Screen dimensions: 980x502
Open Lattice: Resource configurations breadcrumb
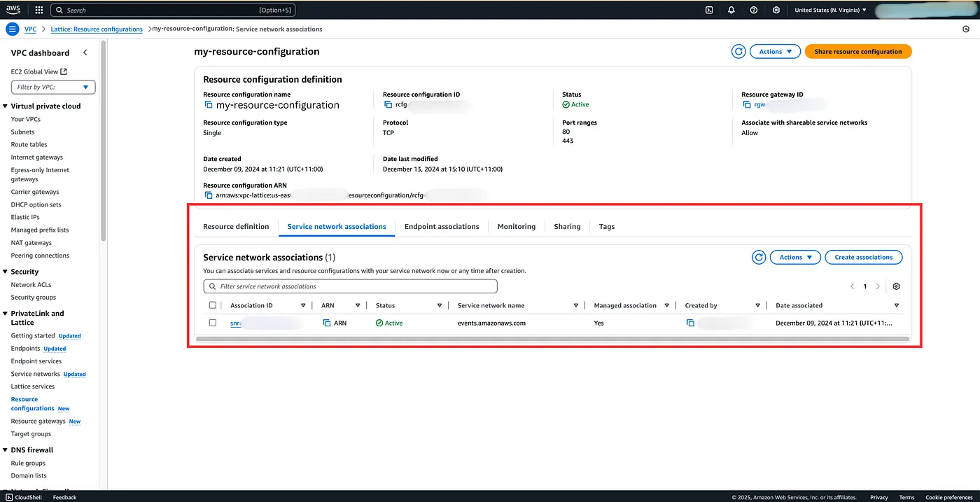97,29
